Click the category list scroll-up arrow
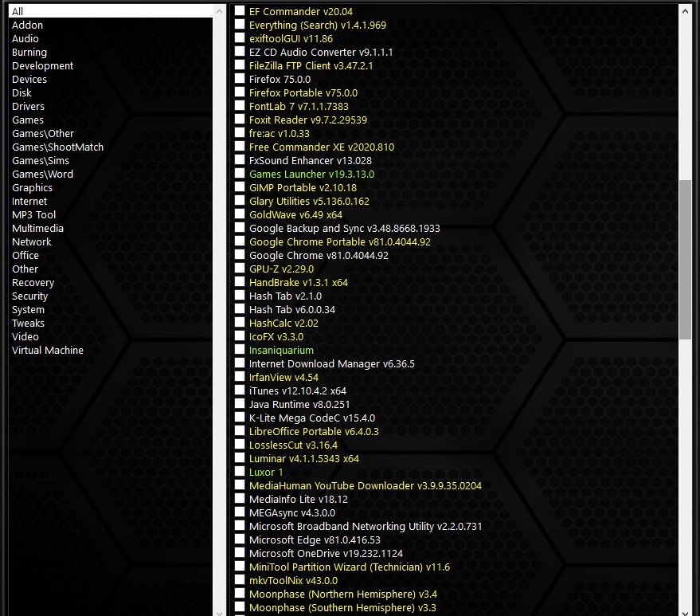Image resolution: width=700 pixels, height=616 pixels. [x=219, y=12]
